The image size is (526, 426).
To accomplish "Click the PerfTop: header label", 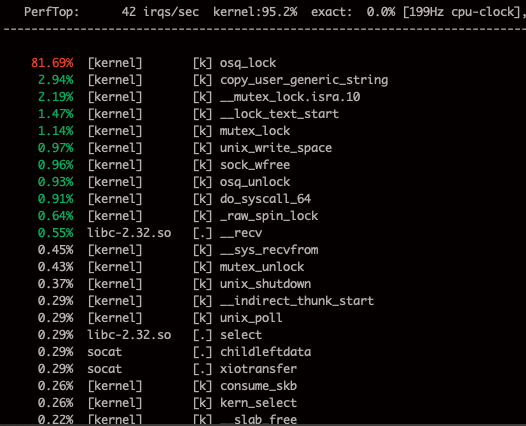I will pos(52,12).
